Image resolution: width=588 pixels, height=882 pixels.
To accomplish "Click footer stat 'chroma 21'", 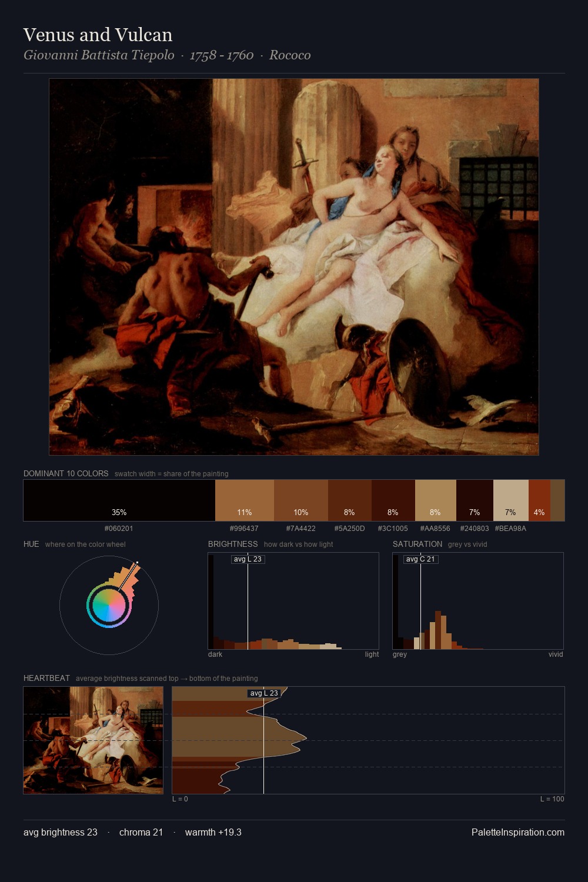I will (141, 832).
